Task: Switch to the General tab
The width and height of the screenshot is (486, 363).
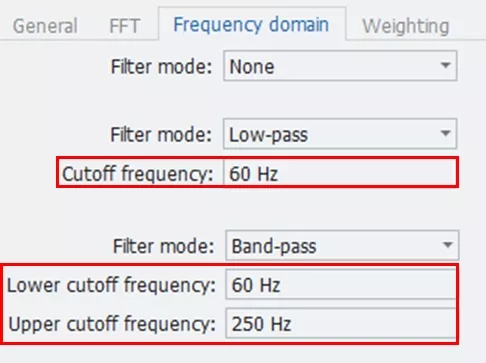Action: point(45,26)
